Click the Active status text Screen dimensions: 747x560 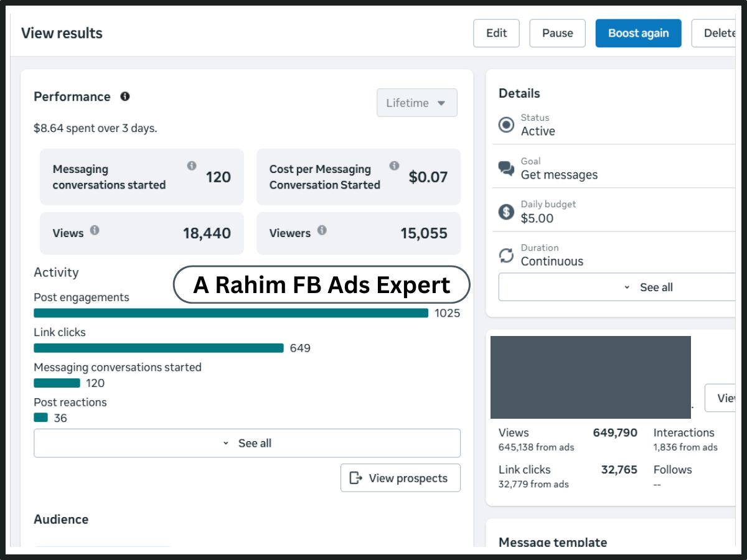pos(538,131)
